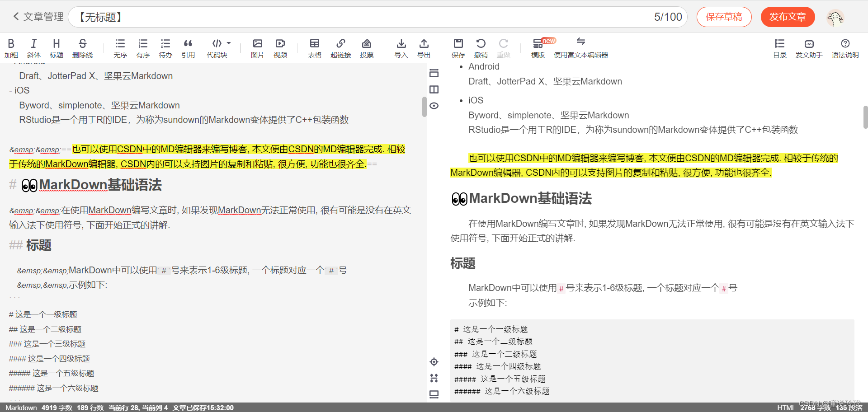868x412 pixels.
Task: Click editor pane vertical scrollbar
Action: click(x=425, y=107)
